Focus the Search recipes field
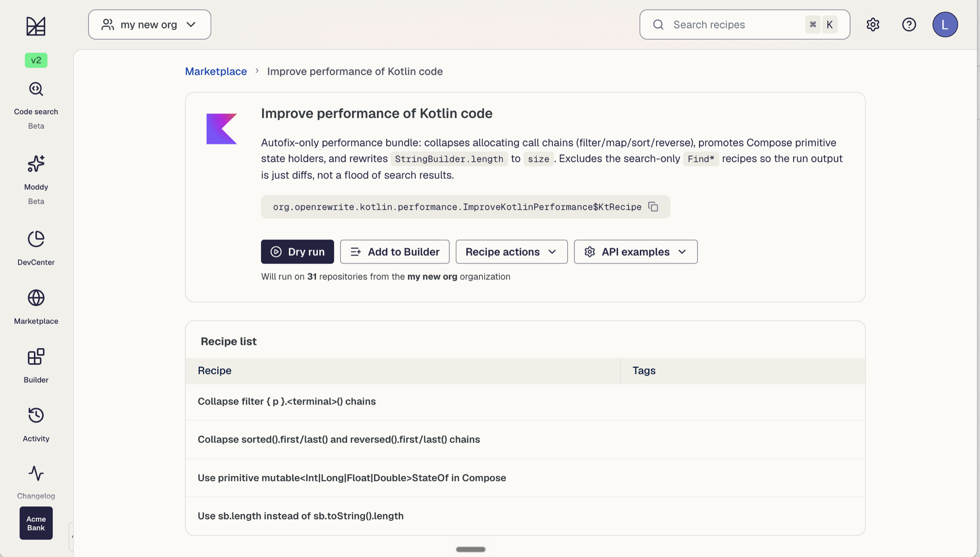Image resolution: width=980 pixels, height=557 pixels. (x=744, y=25)
